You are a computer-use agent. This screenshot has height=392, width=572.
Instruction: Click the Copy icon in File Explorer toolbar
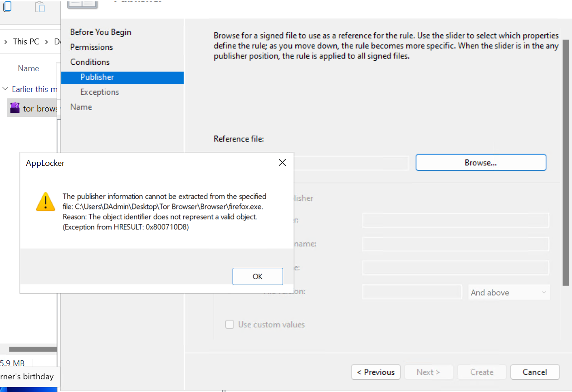coord(7,7)
